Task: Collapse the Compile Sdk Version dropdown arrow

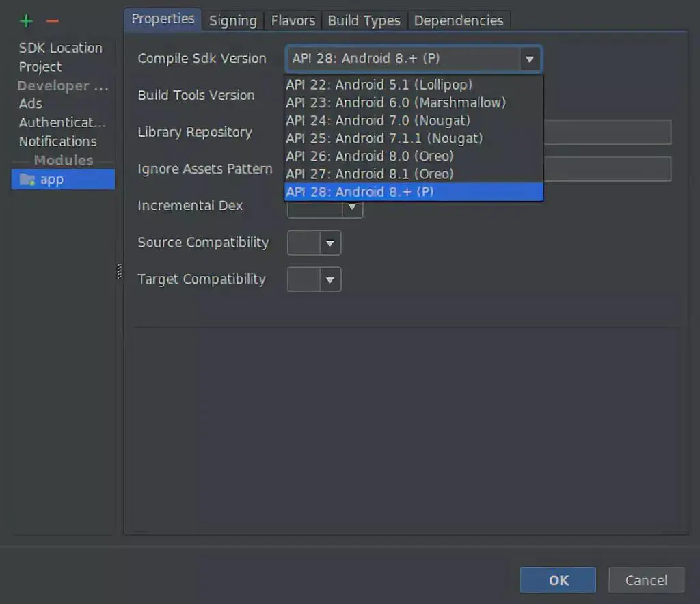Action: 530,59
